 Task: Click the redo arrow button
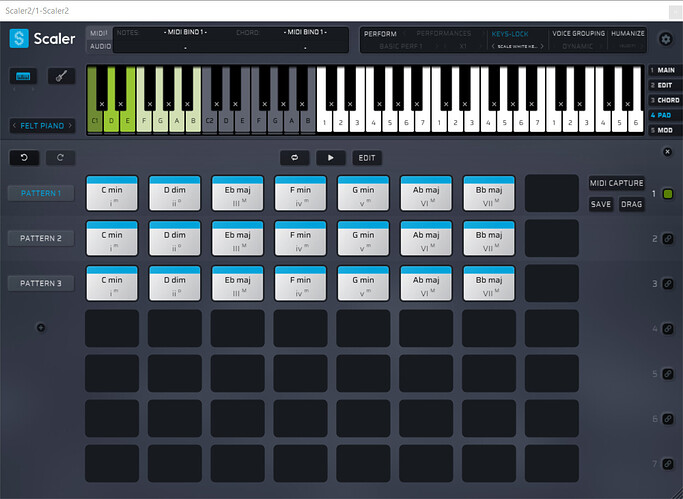coord(60,158)
